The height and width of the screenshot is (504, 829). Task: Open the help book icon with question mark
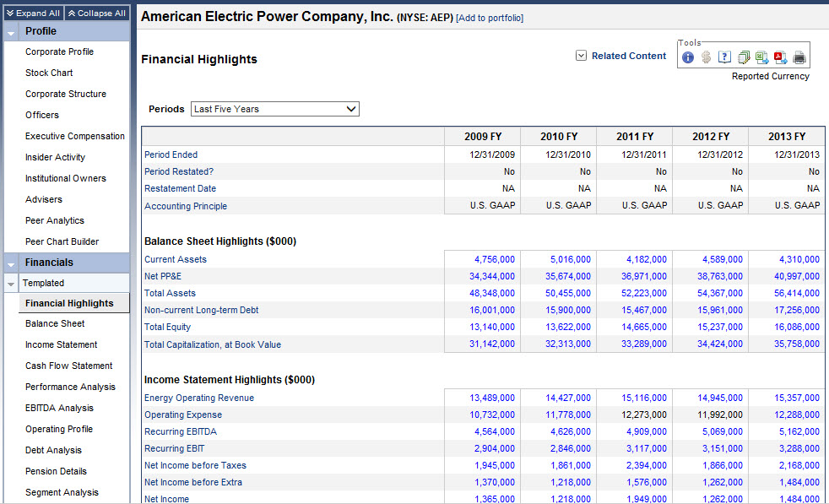coord(724,57)
